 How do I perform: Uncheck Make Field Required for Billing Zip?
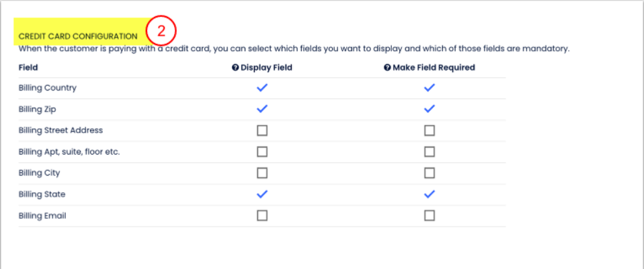(x=430, y=109)
